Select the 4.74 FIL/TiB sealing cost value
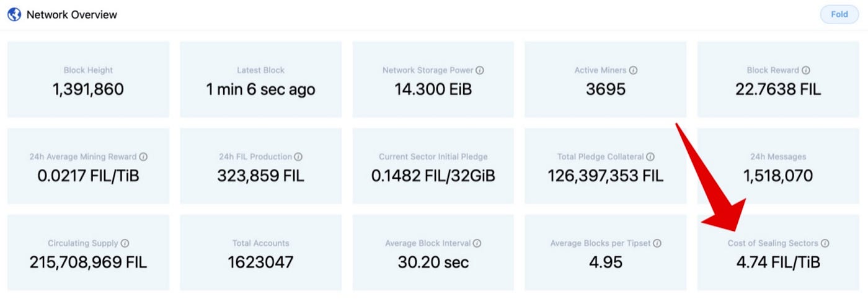This screenshot has height=301, width=868. (x=777, y=263)
